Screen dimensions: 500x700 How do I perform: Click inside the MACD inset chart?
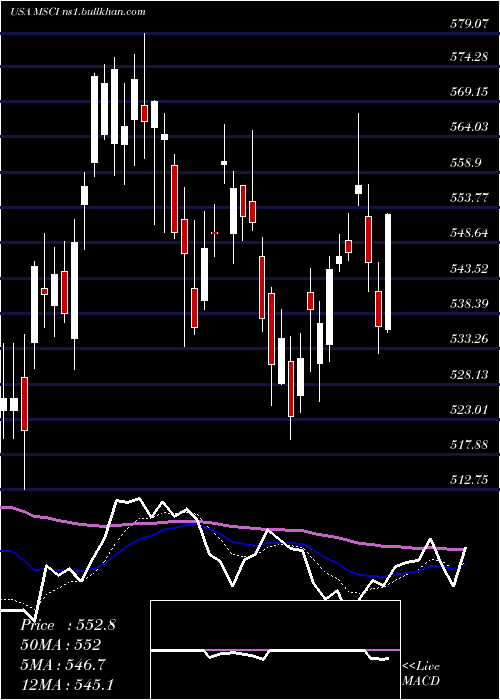pyautogui.click(x=275, y=650)
